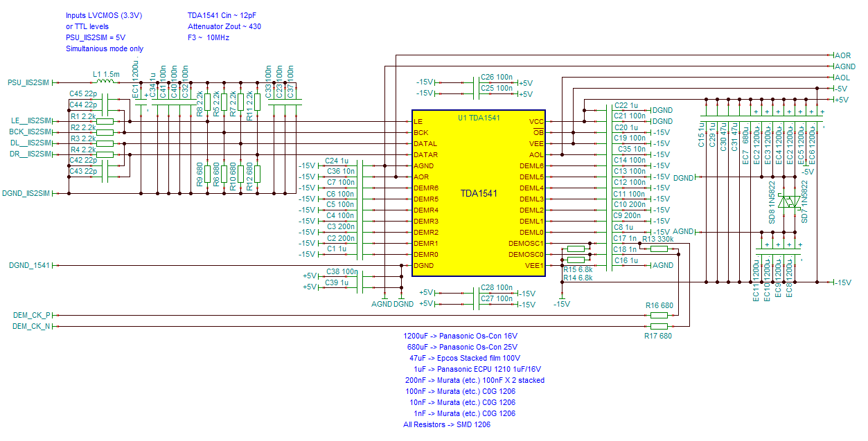Select the R16 680 resistor symbol
This screenshot has width=868, height=441.
coord(659,315)
